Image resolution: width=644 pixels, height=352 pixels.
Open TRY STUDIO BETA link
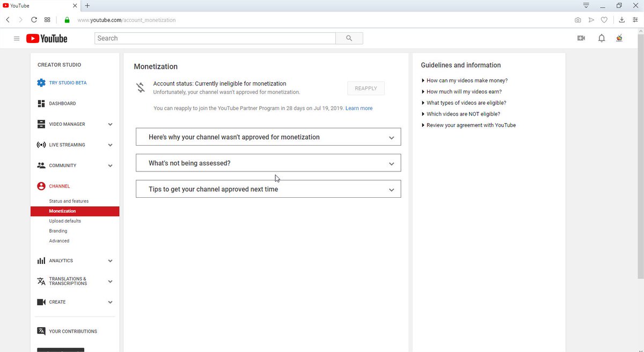click(x=68, y=83)
